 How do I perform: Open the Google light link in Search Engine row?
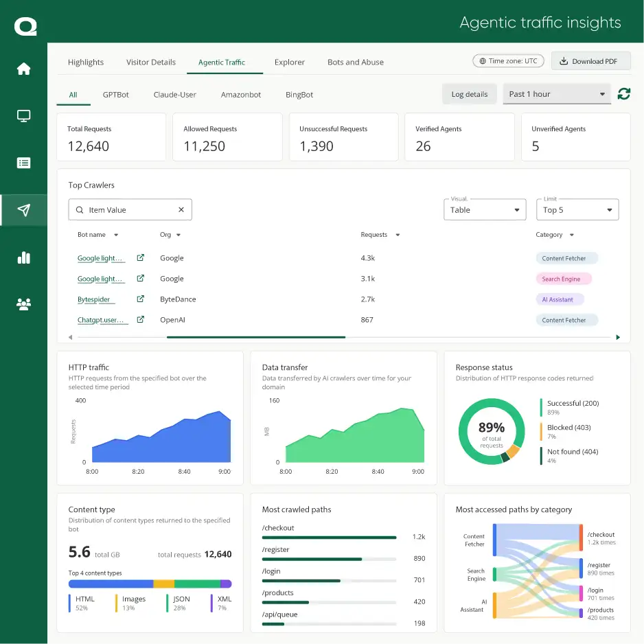point(100,279)
